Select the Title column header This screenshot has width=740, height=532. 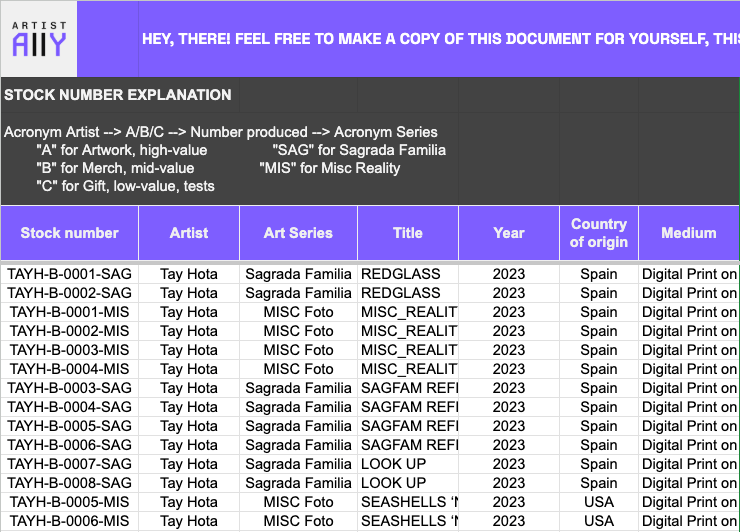pos(408,233)
